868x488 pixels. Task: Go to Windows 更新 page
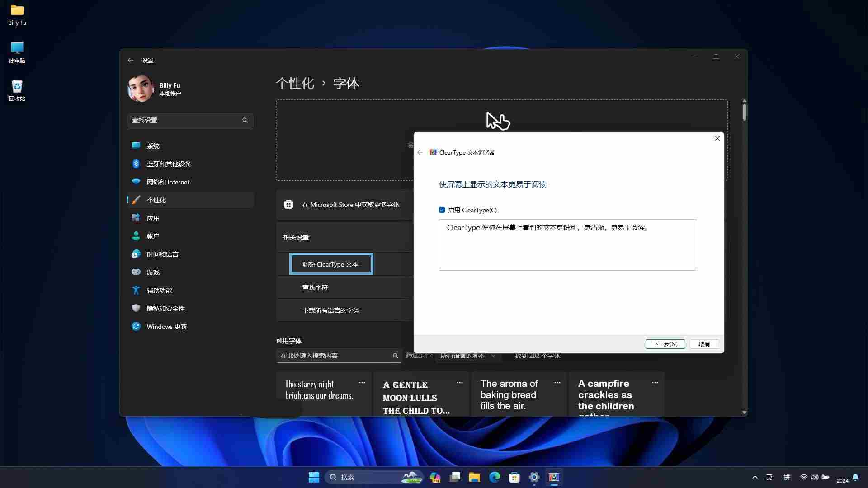coord(166,327)
